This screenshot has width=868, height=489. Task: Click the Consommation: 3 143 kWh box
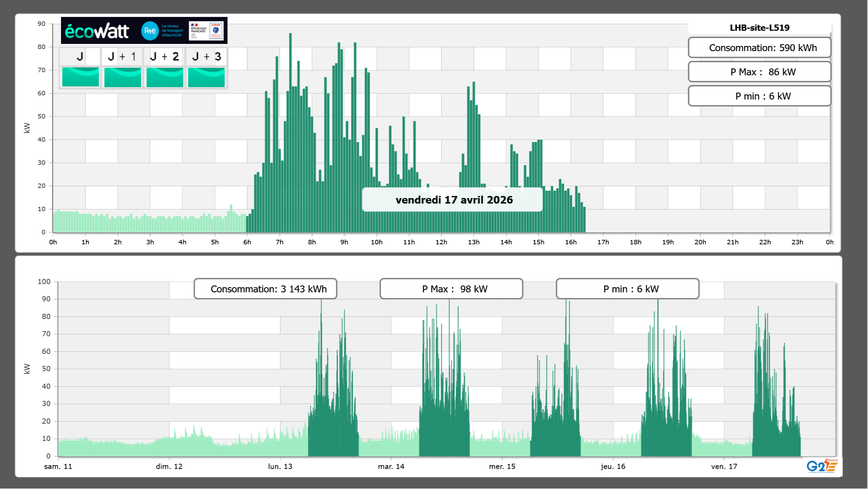[265, 289]
